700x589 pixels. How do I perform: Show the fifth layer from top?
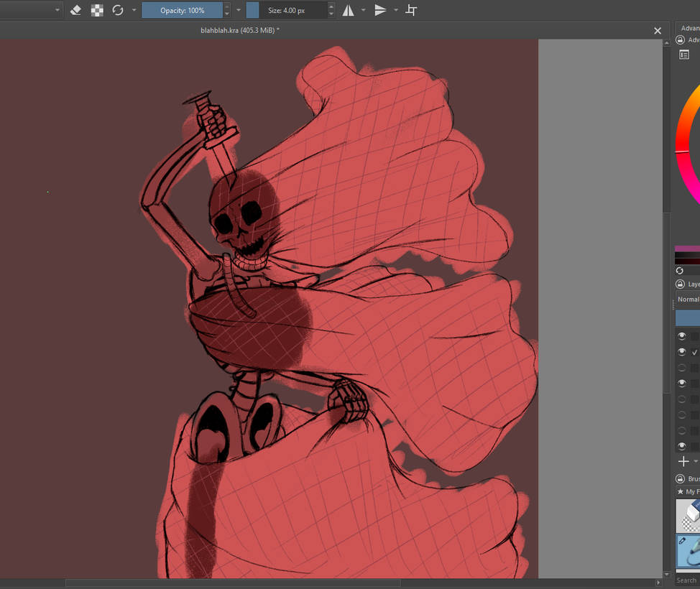click(x=682, y=399)
